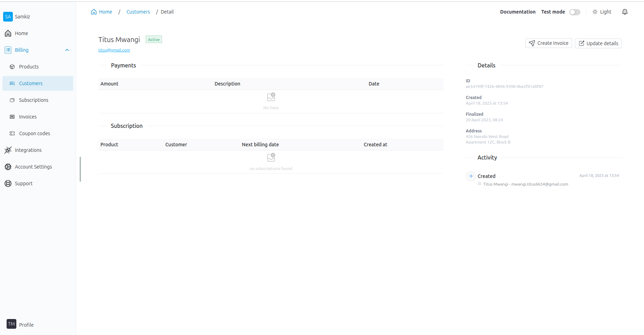Screen dimensions: 644x335
Task: Click the house icon in breadcrumb
Action: [x=94, y=12]
